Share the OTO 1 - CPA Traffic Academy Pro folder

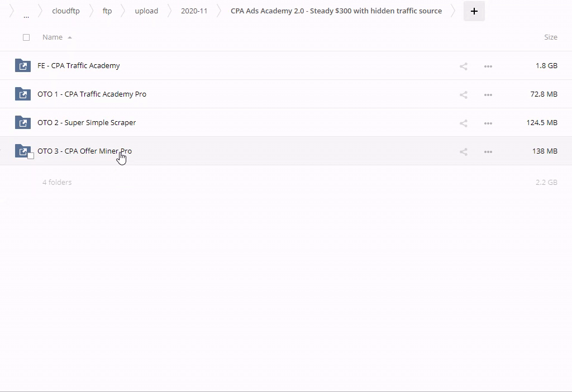pyautogui.click(x=463, y=94)
